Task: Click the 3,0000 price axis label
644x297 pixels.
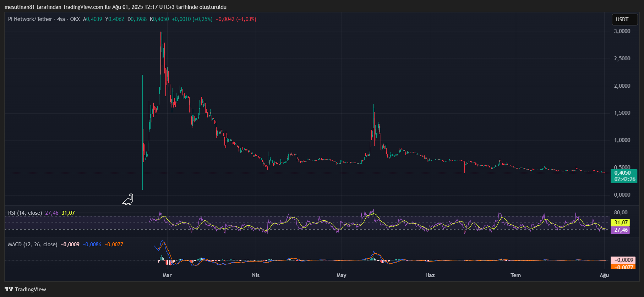Action: point(622,31)
